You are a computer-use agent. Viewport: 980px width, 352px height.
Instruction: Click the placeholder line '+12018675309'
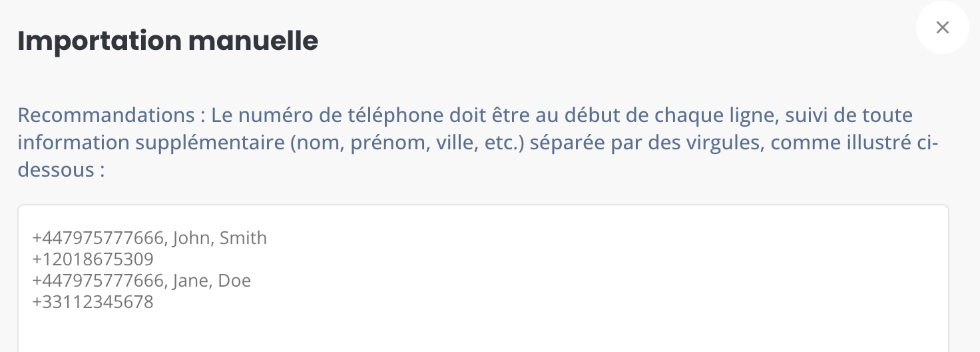pyautogui.click(x=93, y=259)
